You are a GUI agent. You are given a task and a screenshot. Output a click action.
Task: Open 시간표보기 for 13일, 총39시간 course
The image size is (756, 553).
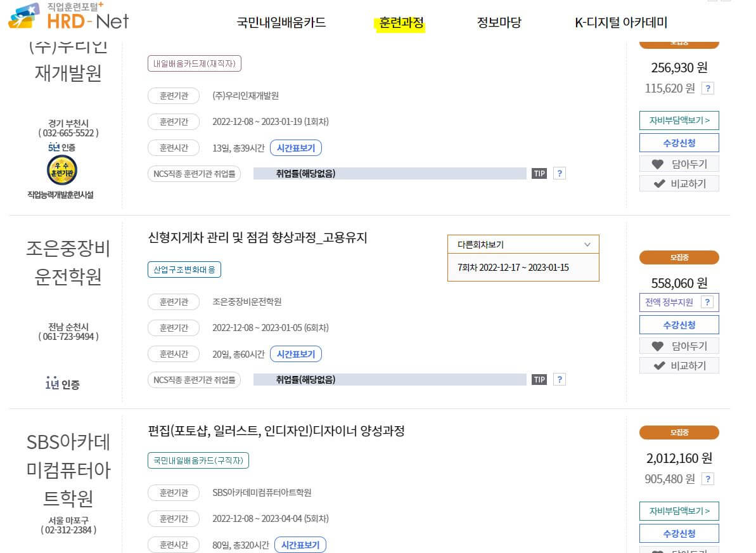pos(295,148)
